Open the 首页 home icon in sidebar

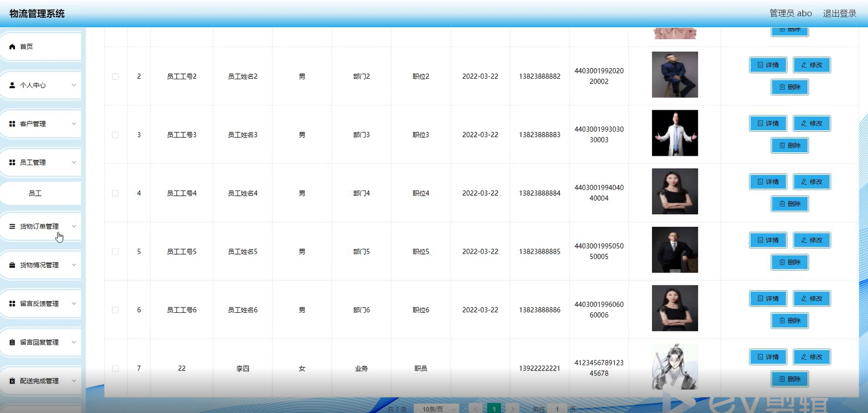12,47
